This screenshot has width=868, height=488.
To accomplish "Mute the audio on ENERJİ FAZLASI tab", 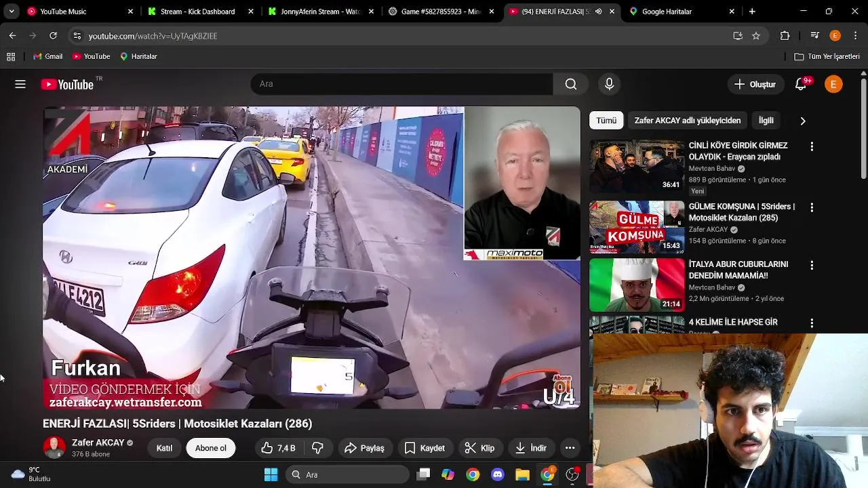I will pos(598,12).
